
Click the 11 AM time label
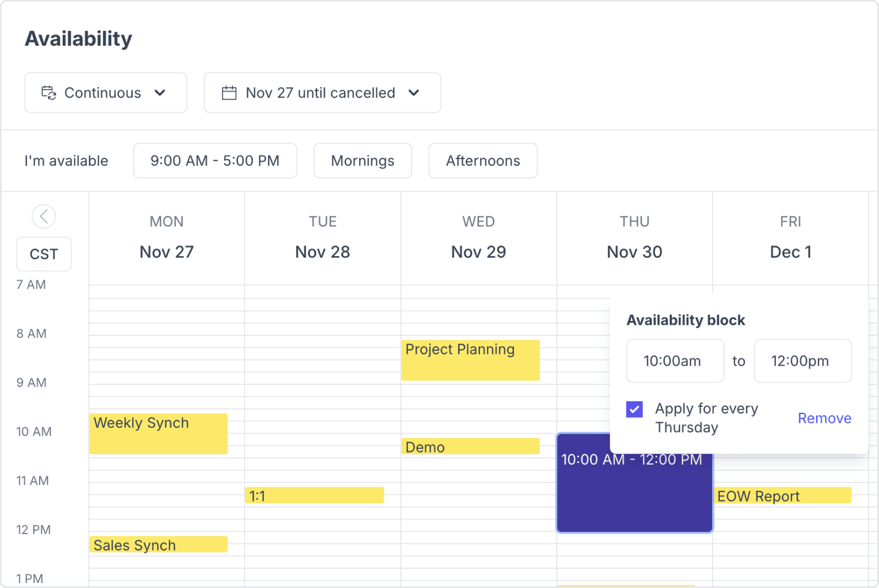(32, 481)
